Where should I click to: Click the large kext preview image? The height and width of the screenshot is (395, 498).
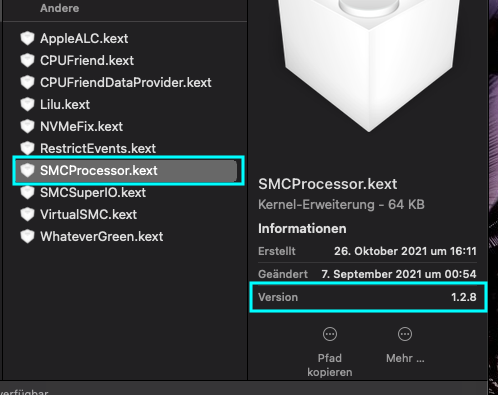(x=369, y=66)
